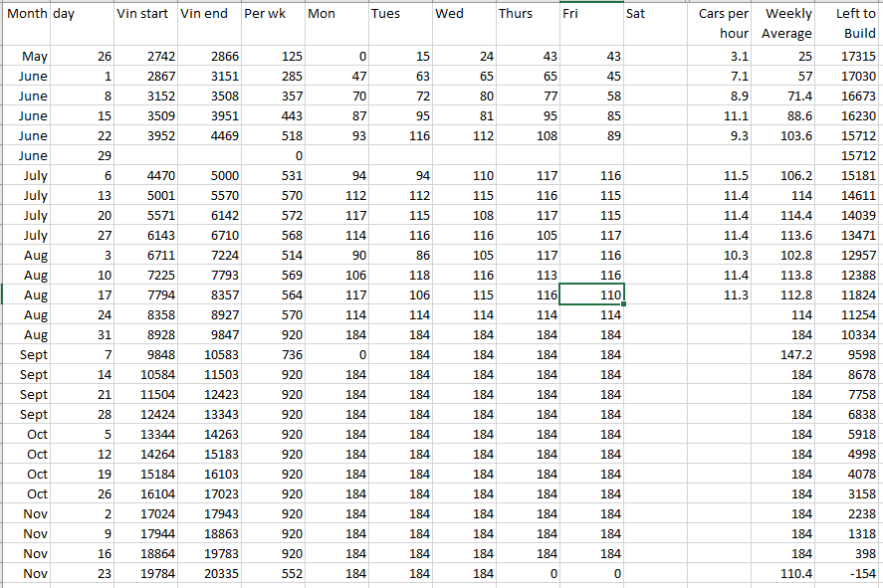This screenshot has height=588, width=883.
Task: Select the Vin start value 2742
Action: point(145,57)
